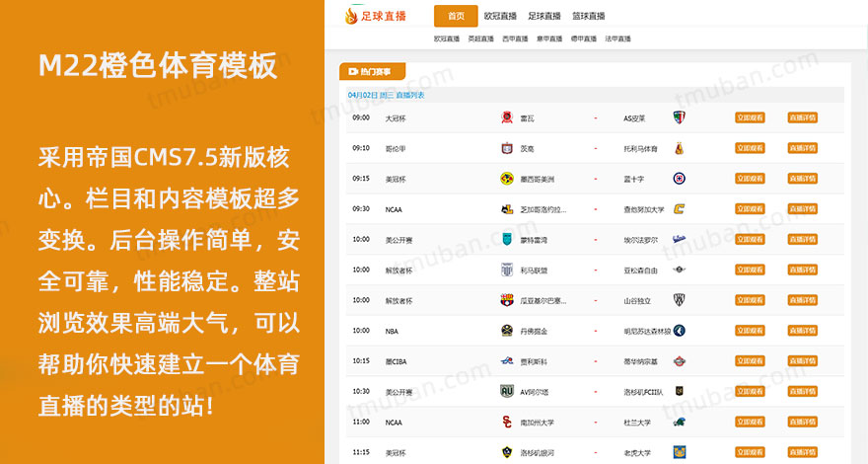Open 欧冠直播 in the sub-navigation row

[x=446, y=39]
